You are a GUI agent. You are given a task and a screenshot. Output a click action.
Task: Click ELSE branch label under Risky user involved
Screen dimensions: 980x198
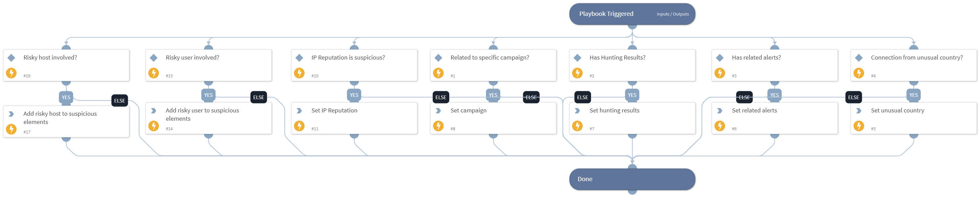pos(259,97)
